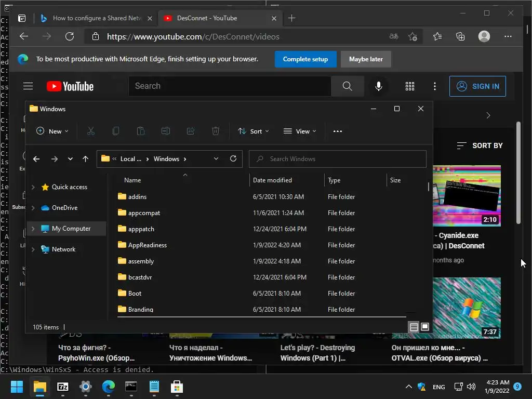Click the Copy icon in Explorer toolbar
Image resolution: width=532 pixels, height=399 pixels.
click(x=116, y=131)
